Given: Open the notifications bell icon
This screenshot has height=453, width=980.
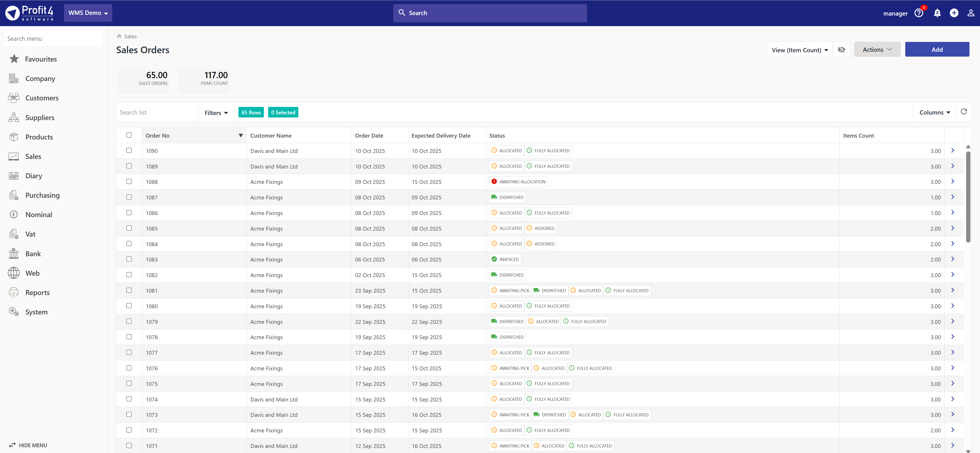Looking at the screenshot, I should point(937,13).
